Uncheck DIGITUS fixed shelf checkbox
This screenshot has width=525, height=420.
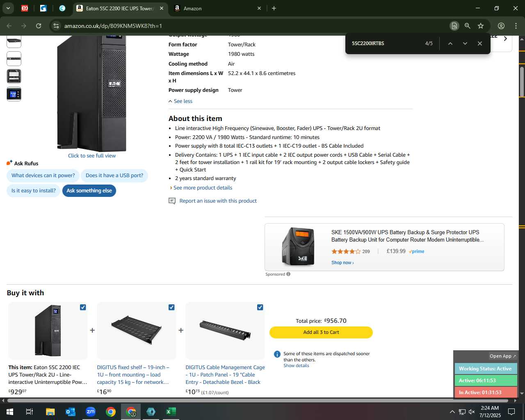click(x=171, y=307)
